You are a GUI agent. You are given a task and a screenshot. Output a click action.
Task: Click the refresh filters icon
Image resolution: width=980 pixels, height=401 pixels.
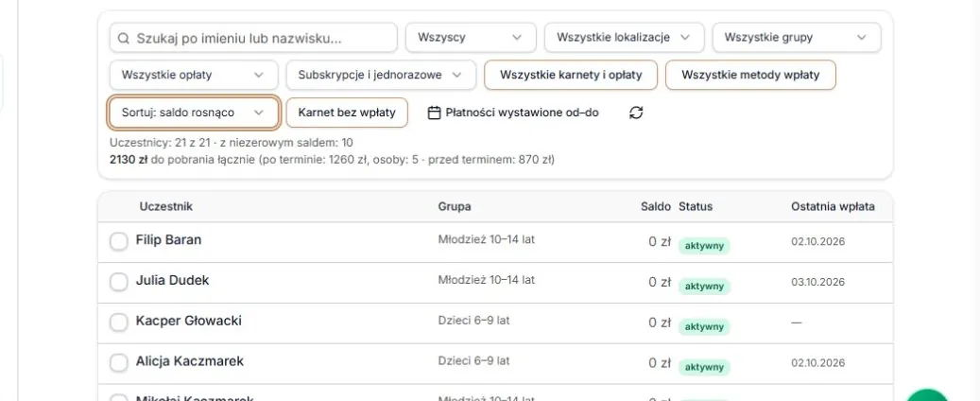[x=636, y=113]
